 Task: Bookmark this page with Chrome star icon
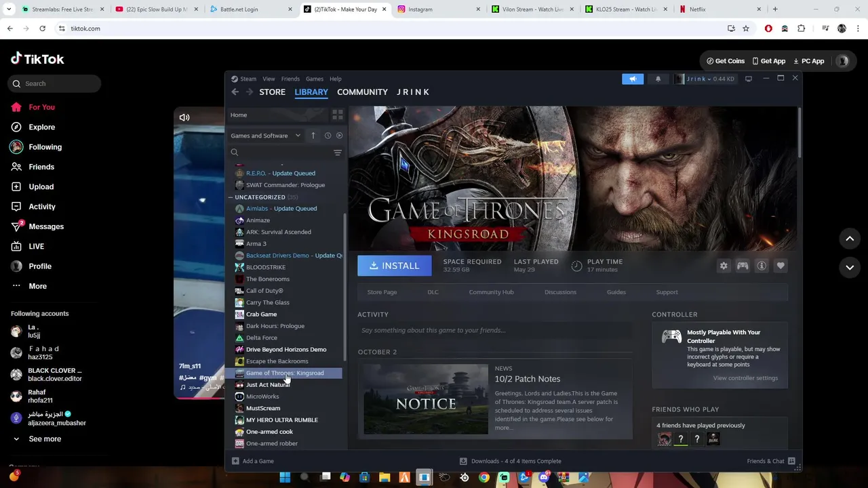(x=746, y=28)
